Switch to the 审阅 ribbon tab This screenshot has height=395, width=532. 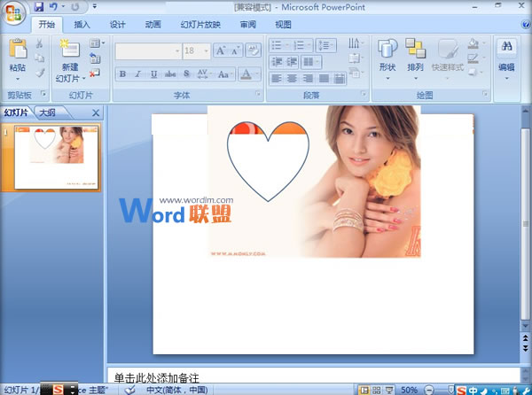[248, 25]
